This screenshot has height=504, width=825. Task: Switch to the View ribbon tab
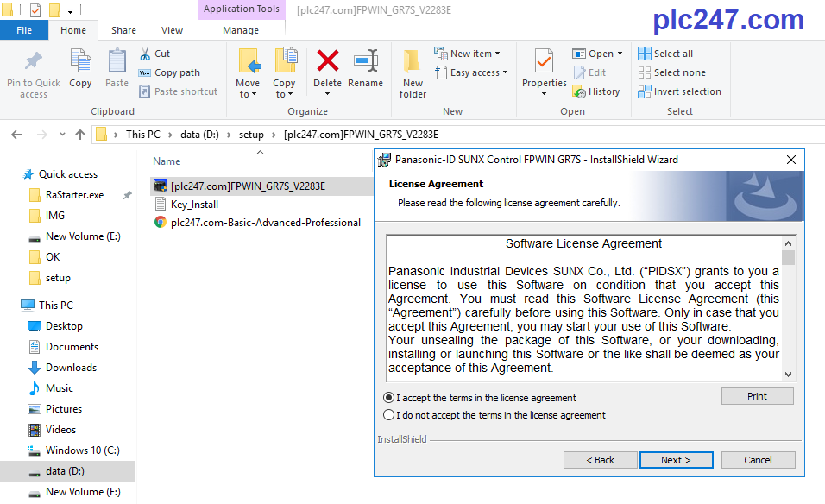click(x=172, y=30)
